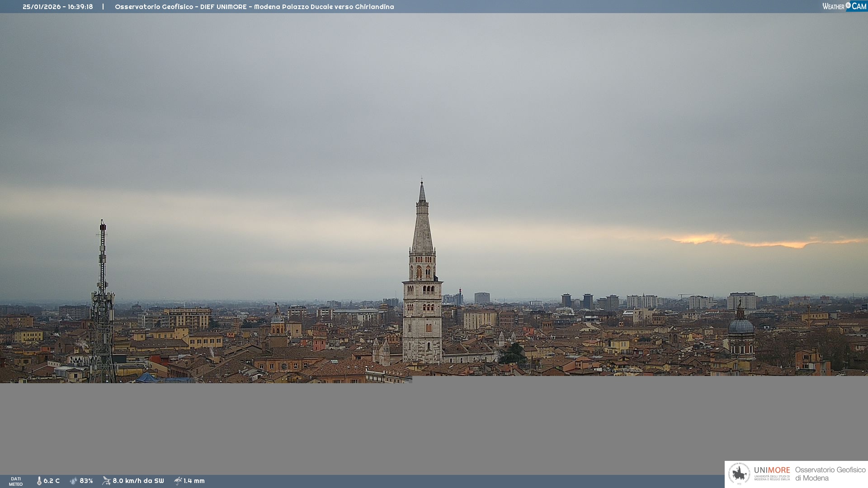Click the wind vane icon

coord(106,481)
